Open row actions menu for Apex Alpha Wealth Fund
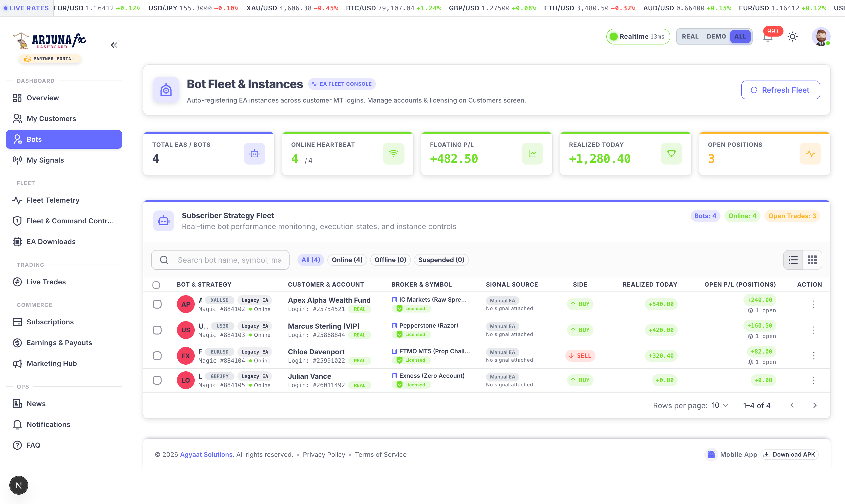 coord(814,304)
